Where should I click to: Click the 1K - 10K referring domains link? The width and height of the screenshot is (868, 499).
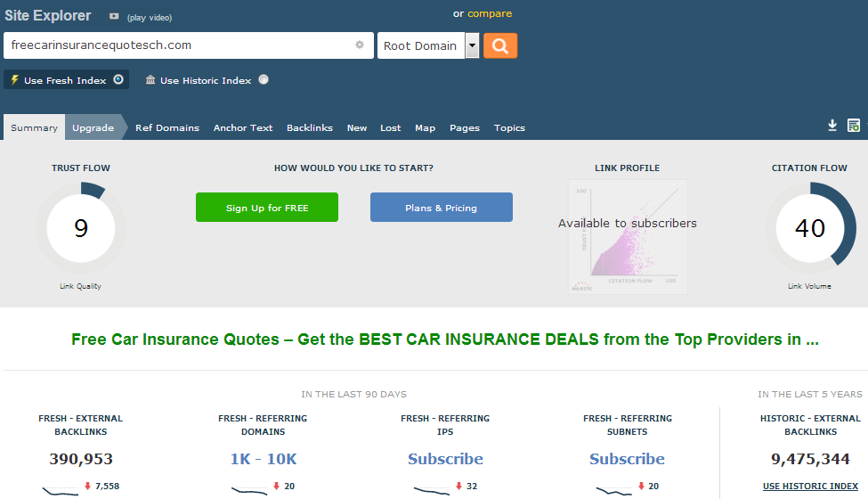264,459
